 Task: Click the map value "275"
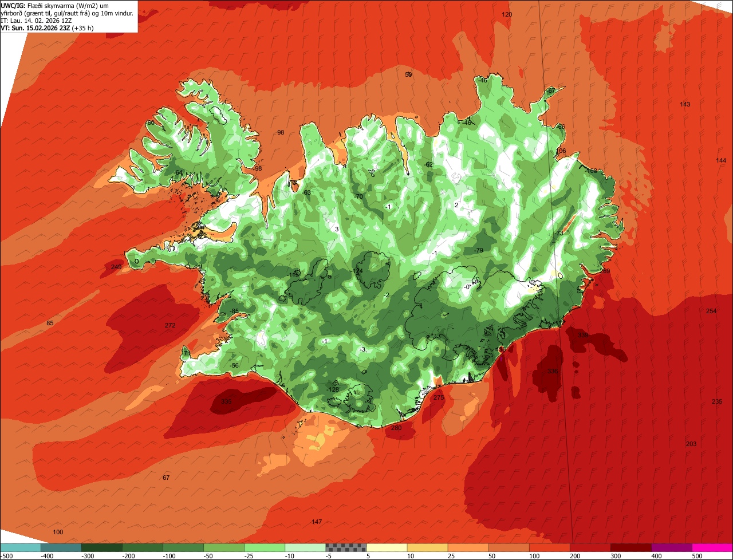[438, 397]
